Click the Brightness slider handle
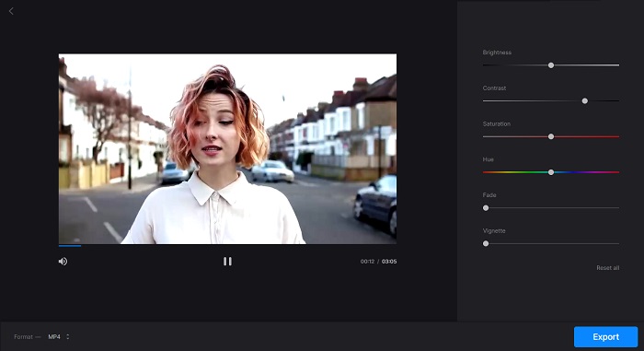 click(x=551, y=65)
